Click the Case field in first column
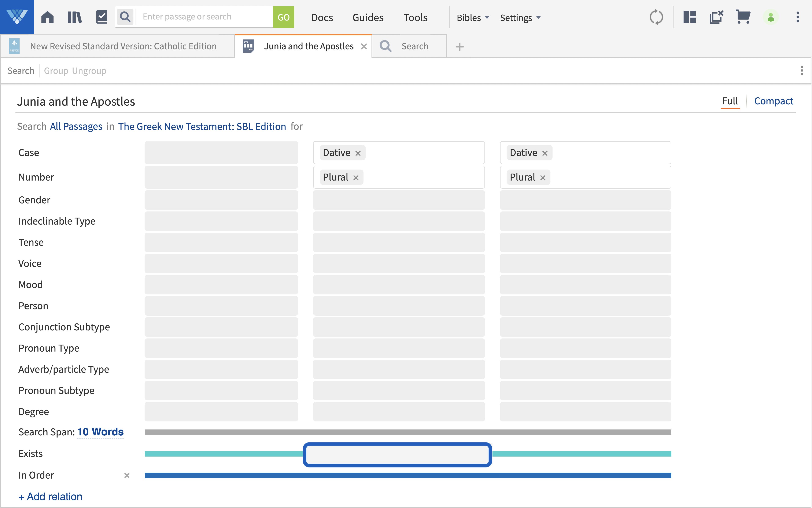Screen dimensions: 812x508 221,153
